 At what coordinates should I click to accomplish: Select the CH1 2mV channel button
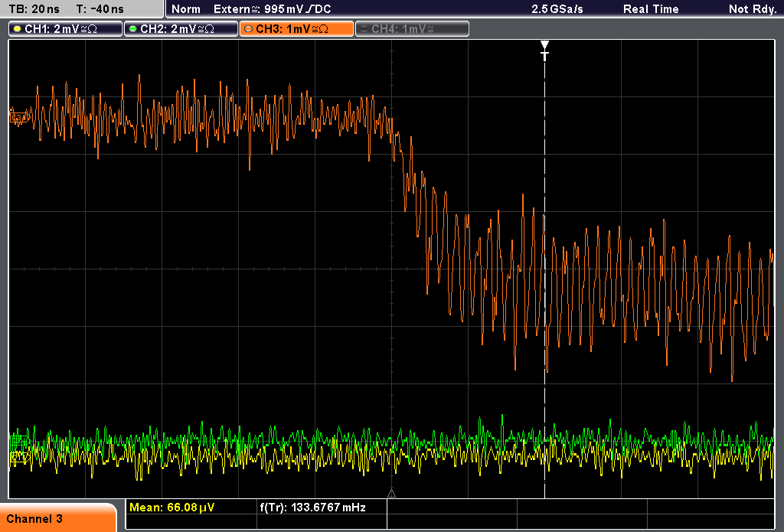pos(66,29)
